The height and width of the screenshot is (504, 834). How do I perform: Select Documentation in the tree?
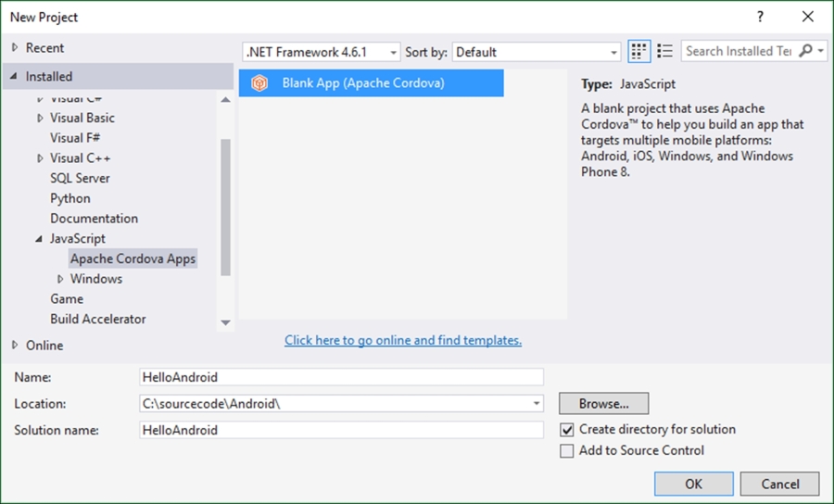click(95, 219)
